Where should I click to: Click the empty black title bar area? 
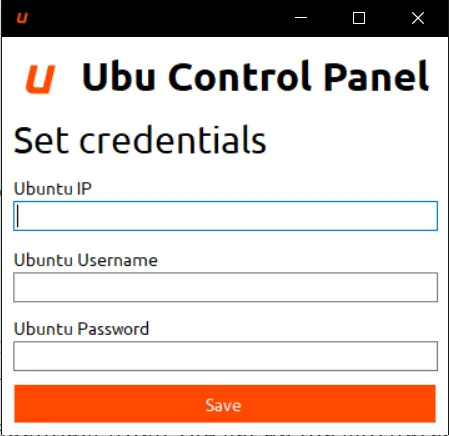(x=157, y=18)
